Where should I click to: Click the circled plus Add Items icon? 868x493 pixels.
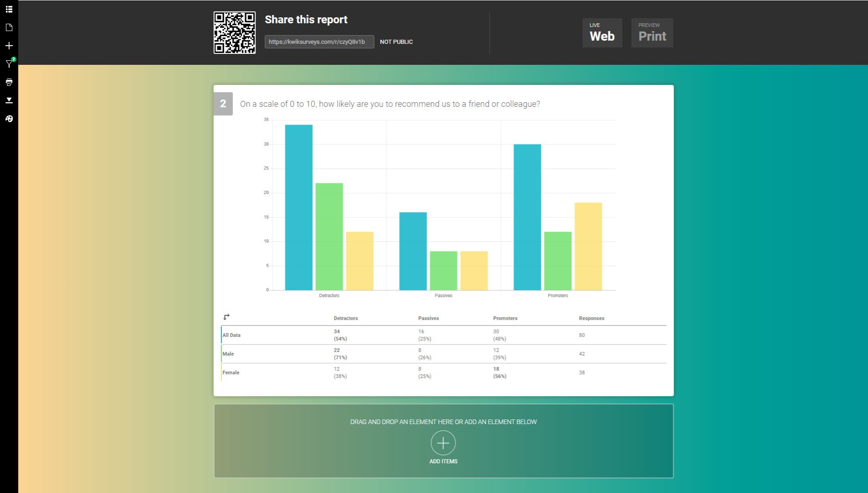tap(443, 443)
